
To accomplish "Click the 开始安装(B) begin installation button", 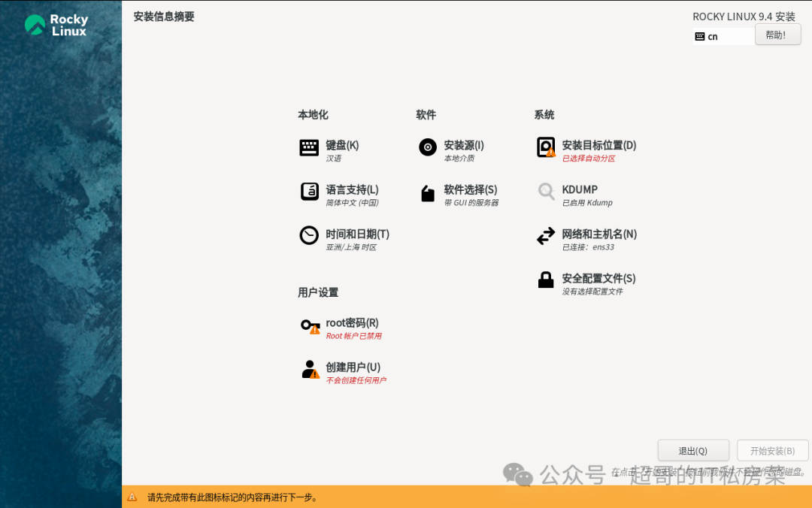I will pos(772,450).
